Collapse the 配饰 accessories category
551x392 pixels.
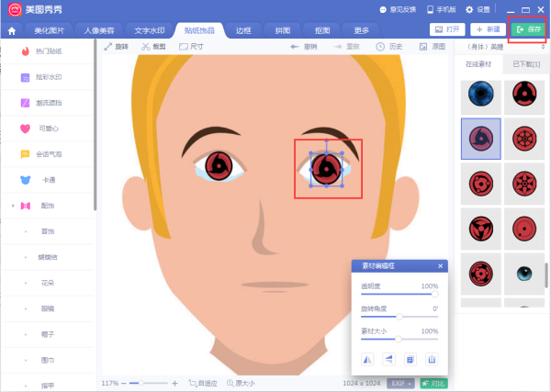pos(13,206)
